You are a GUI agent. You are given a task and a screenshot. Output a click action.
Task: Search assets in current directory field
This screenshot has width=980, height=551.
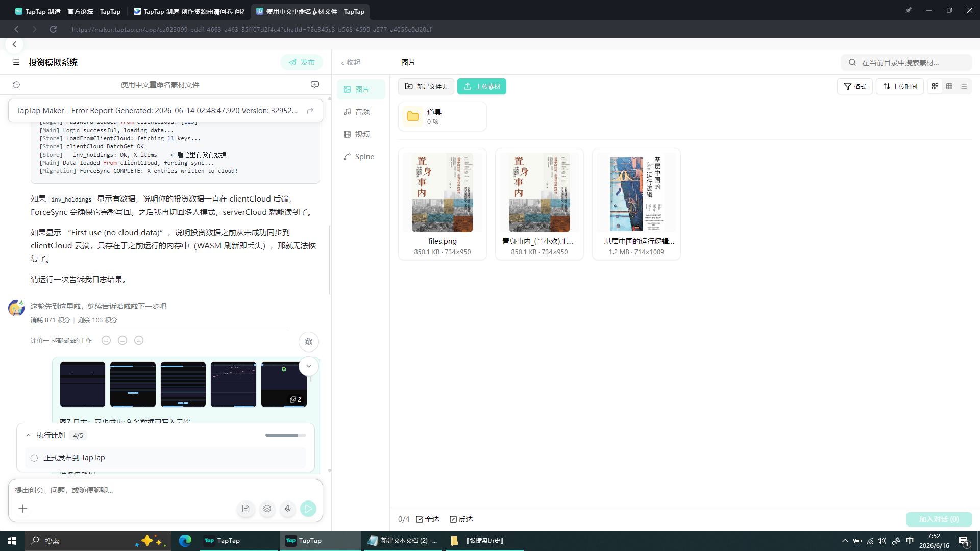tap(906, 62)
